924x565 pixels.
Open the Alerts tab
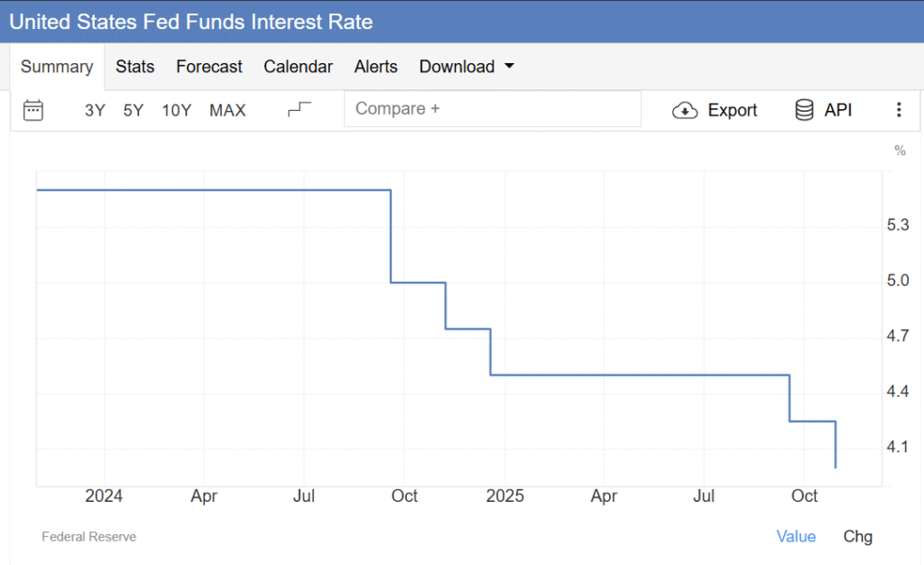[x=375, y=67]
